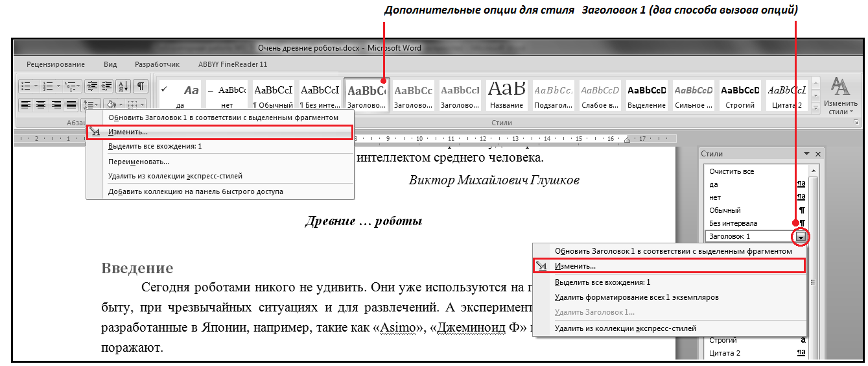Open the shading paint bucket color
Viewport: 868px width, 366px height.
pos(111,104)
